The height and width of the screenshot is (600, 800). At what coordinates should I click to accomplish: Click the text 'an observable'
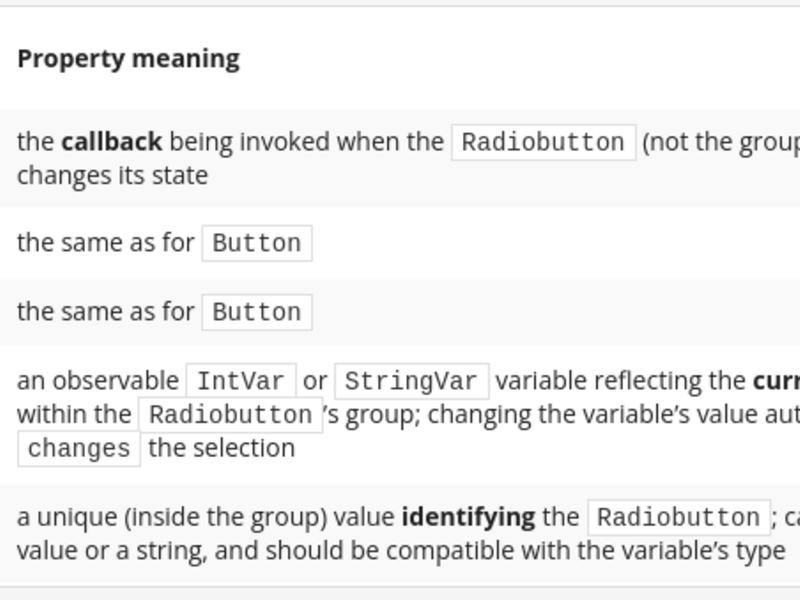click(98, 381)
